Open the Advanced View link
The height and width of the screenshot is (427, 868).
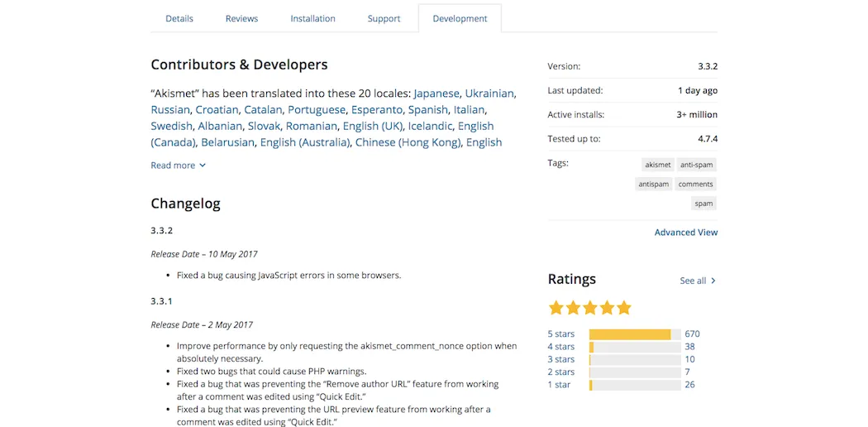point(686,233)
